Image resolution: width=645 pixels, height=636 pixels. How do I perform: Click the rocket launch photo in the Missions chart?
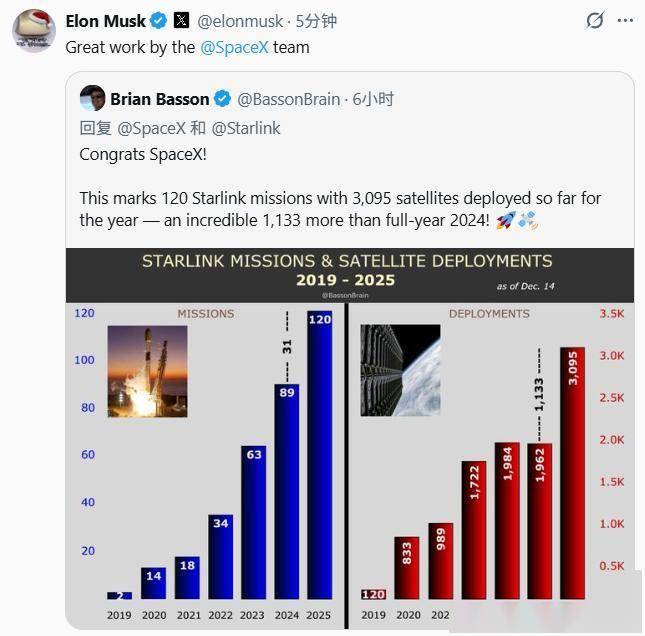click(147, 370)
